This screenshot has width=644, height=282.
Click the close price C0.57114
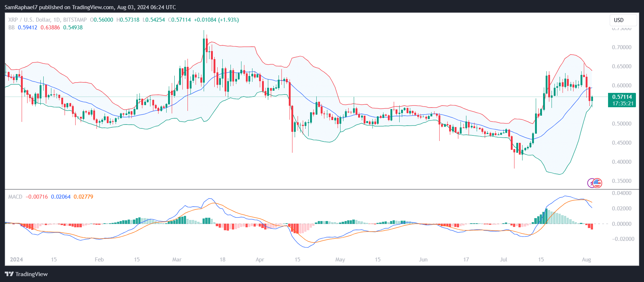tap(179, 20)
